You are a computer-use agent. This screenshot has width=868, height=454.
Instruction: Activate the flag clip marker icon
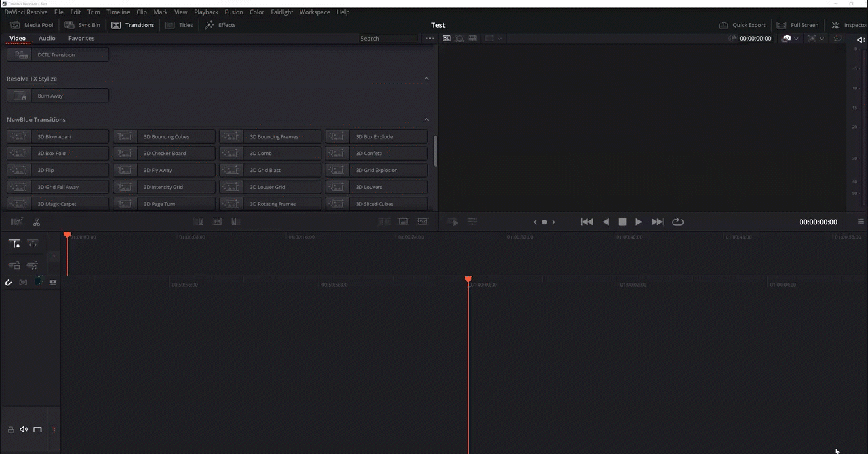coord(39,282)
